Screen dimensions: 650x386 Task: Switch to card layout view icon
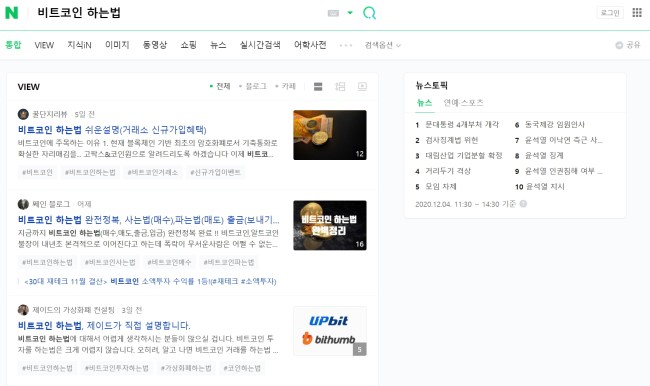(318, 86)
